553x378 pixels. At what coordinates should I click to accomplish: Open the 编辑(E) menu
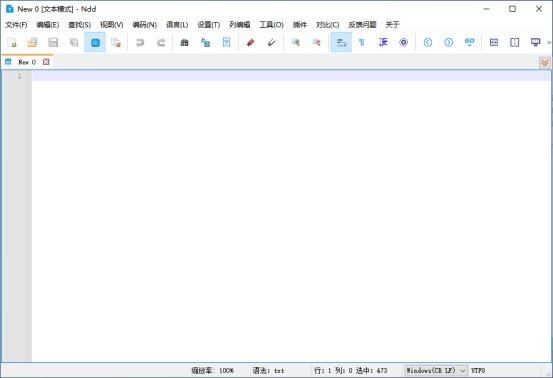(48, 25)
